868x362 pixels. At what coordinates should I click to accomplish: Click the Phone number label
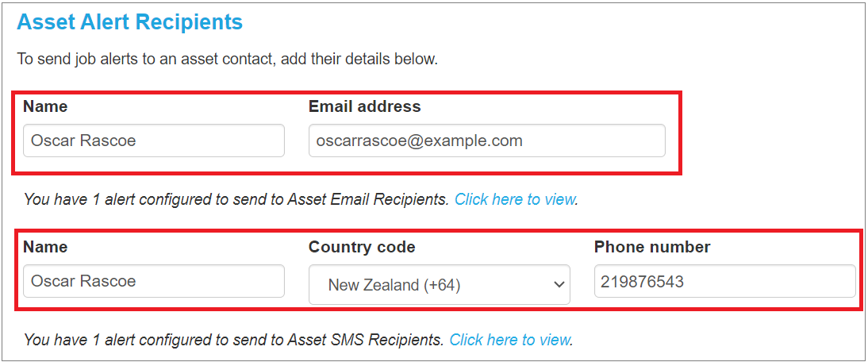tap(652, 247)
